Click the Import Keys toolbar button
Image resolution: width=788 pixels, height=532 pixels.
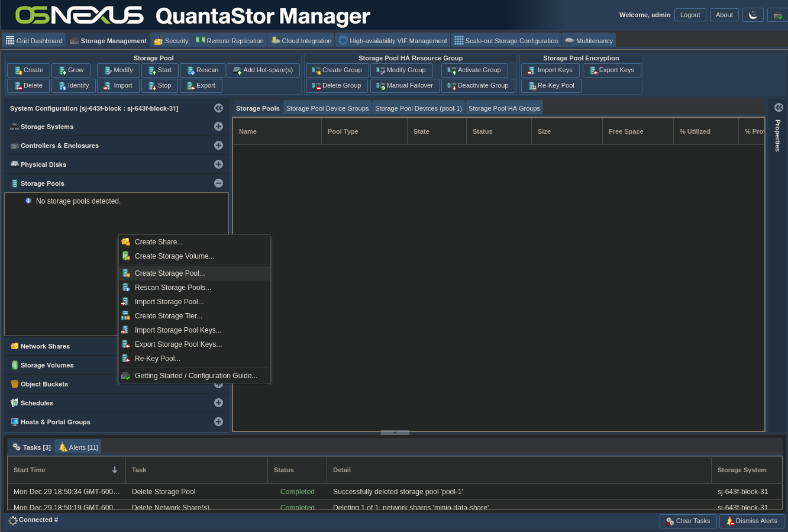(x=550, y=70)
